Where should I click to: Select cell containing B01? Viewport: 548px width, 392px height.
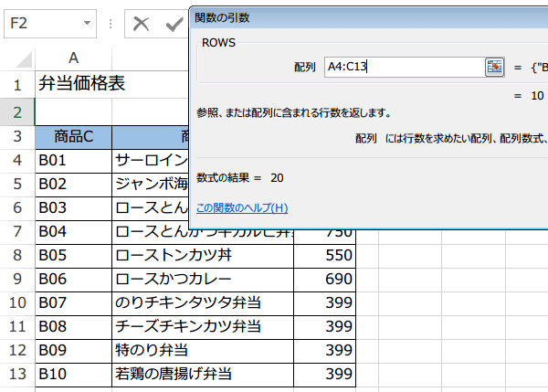coord(73,160)
